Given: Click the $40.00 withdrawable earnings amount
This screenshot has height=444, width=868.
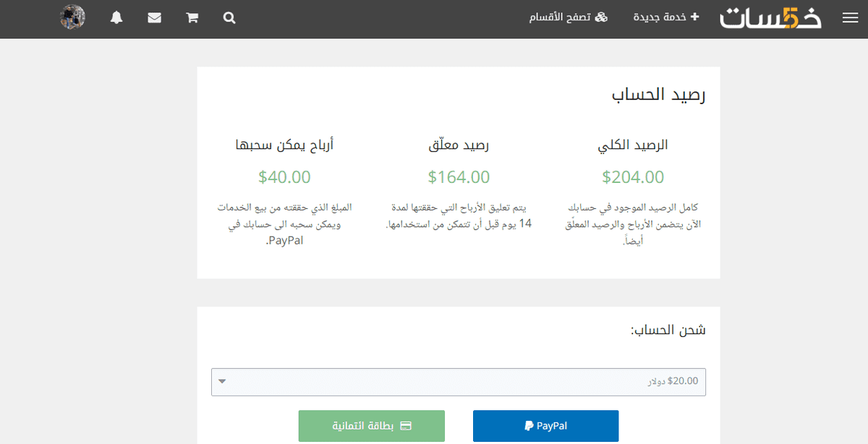Looking at the screenshot, I should (x=284, y=177).
